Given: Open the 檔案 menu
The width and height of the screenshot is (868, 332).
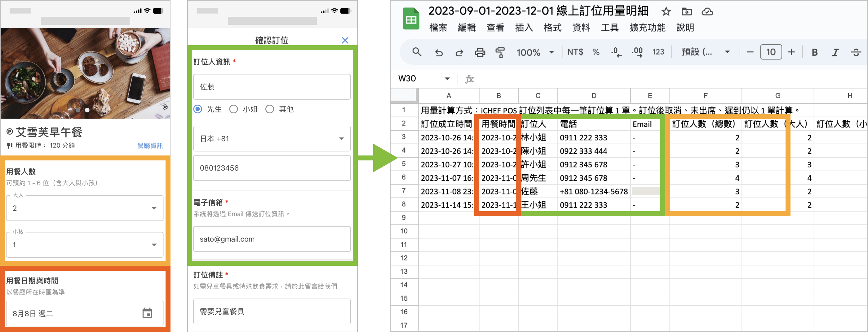Looking at the screenshot, I should [x=438, y=28].
